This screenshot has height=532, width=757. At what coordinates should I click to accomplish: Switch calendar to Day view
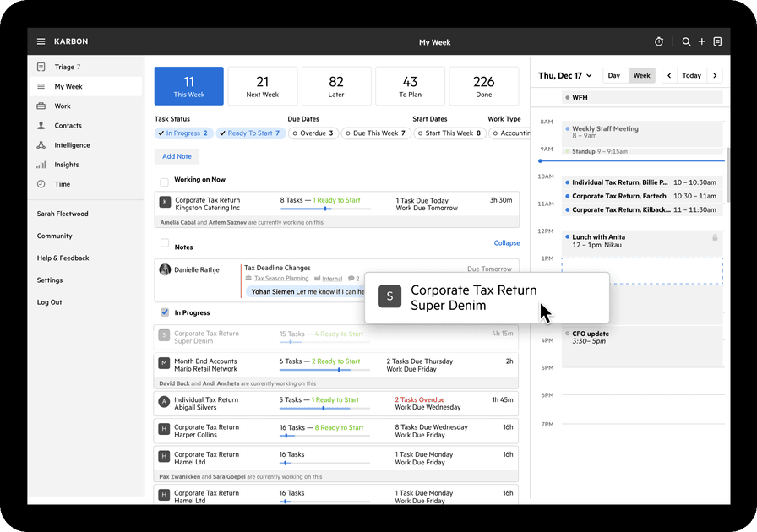tap(614, 75)
